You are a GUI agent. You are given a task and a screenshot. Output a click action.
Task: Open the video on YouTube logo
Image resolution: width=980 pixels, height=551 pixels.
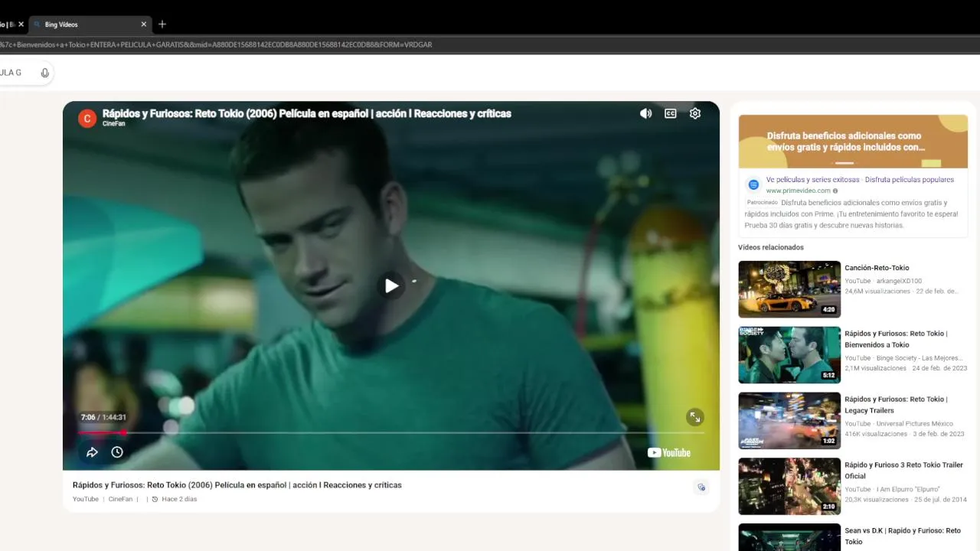(x=669, y=452)
